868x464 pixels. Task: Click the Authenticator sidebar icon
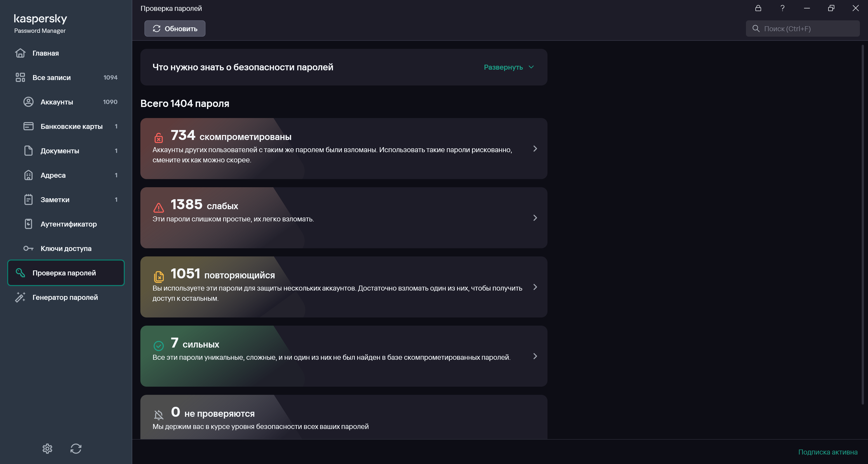(29, 224)
